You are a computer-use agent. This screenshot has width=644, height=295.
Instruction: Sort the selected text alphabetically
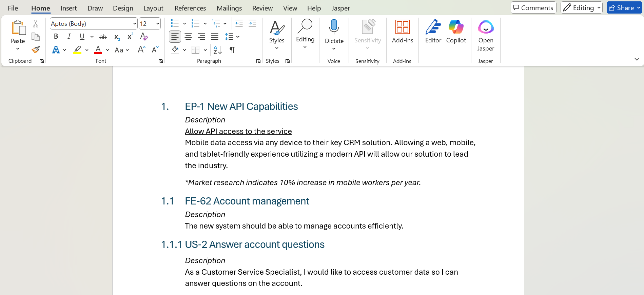pos(217,50)
